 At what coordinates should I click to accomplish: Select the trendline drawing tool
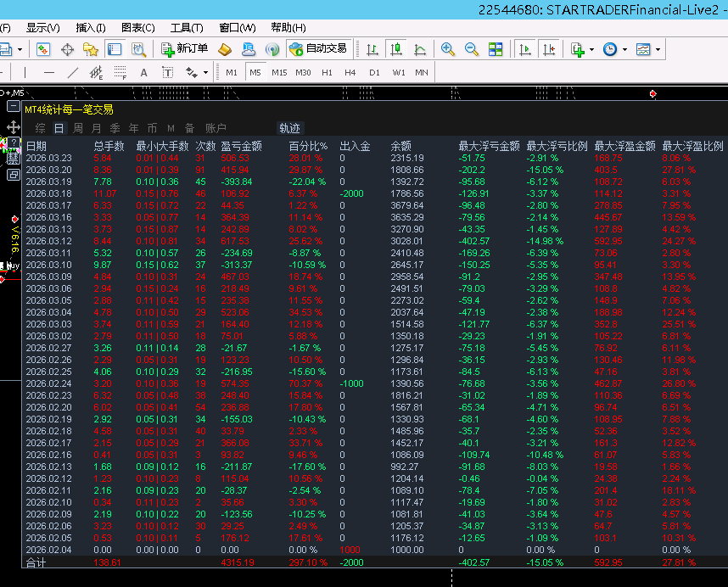73,72
